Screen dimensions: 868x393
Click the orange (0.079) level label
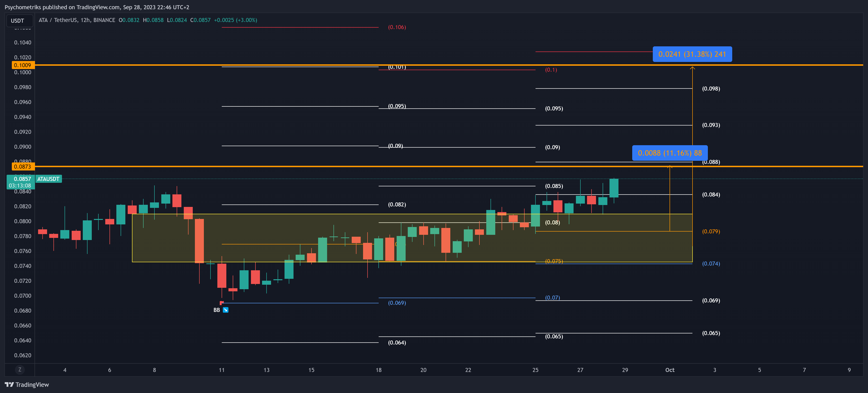tap(711, 231)
